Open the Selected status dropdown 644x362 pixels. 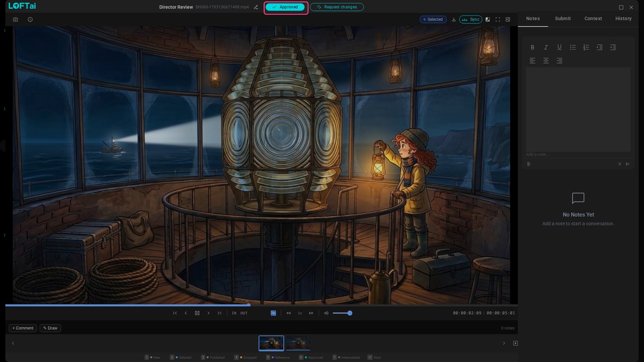tap(433, 20)
